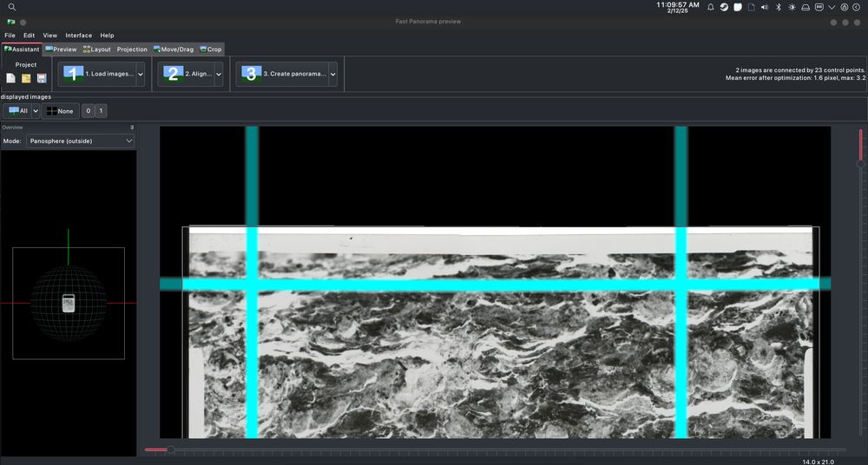Click the control points status text
868x465 pixels.
point(800,70)
